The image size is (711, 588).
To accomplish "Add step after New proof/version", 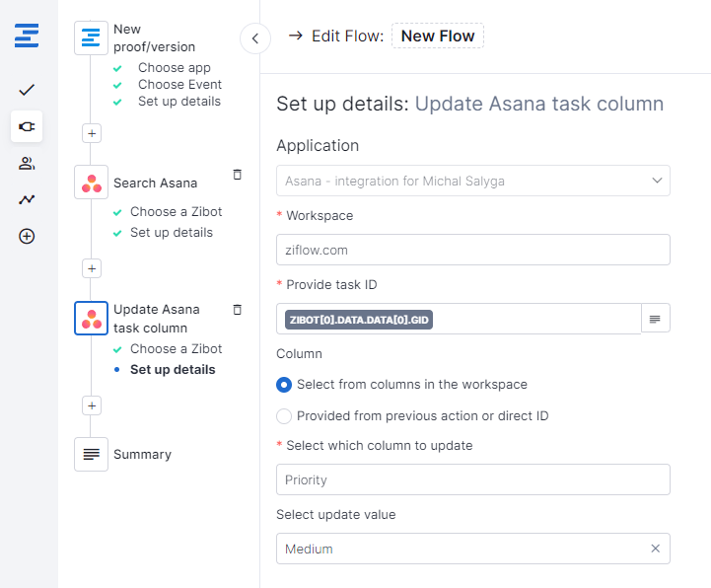I will (92, 133).
